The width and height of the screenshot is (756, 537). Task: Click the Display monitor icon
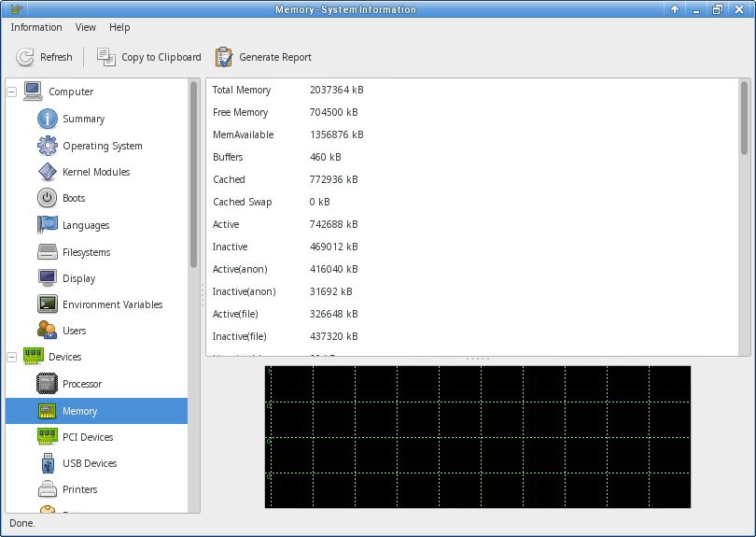click(48, 278)
